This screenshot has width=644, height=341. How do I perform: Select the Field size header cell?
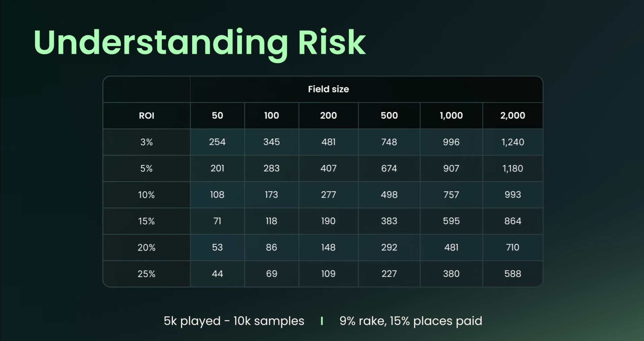(x=328, y=89)
